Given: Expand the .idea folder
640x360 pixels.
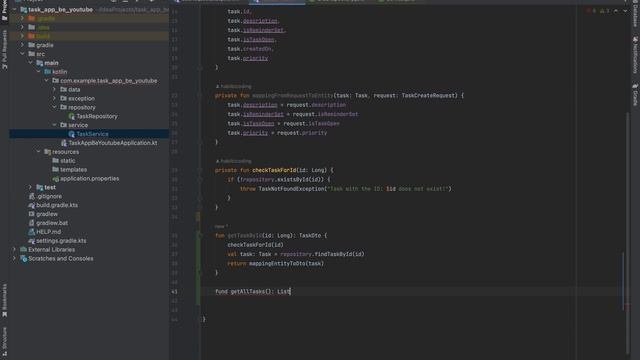Looking at the screenshot, I should pyautogui.click(x=22, y=27).
